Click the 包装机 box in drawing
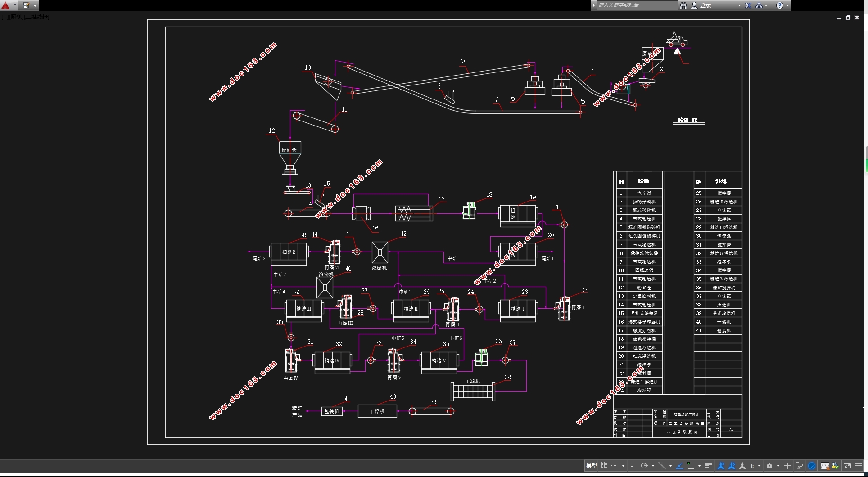 pyautogui.click(x=332, y=411)
